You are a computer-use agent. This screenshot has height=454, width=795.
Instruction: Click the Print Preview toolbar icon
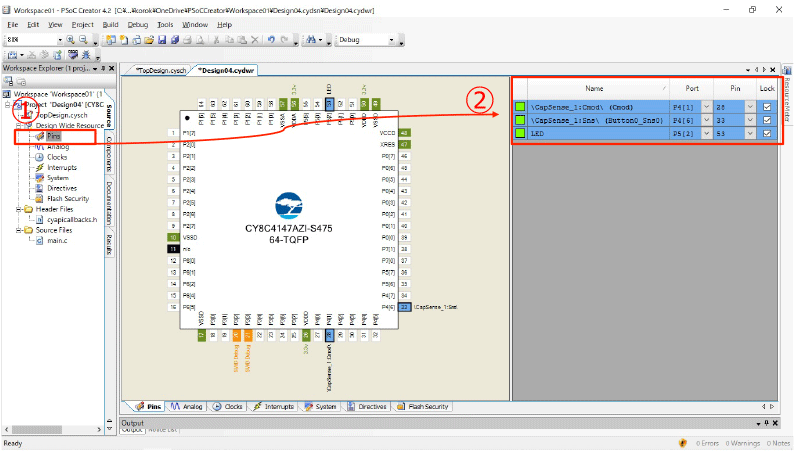200,40
